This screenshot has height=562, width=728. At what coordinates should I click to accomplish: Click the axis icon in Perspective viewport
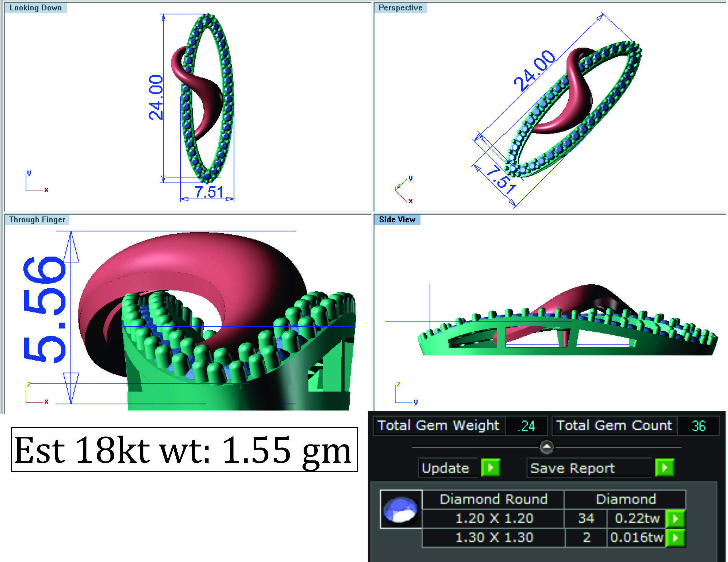pyautogui.click(x=404, y=189)
